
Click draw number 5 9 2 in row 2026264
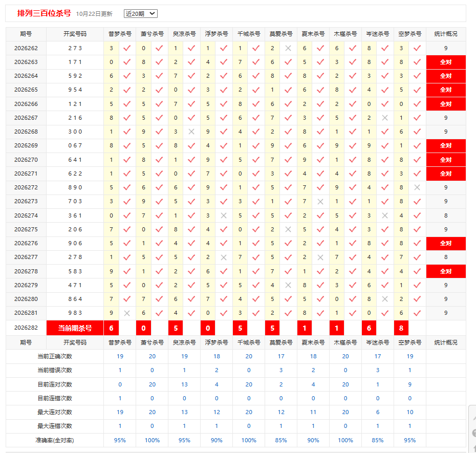coord(75,76)
